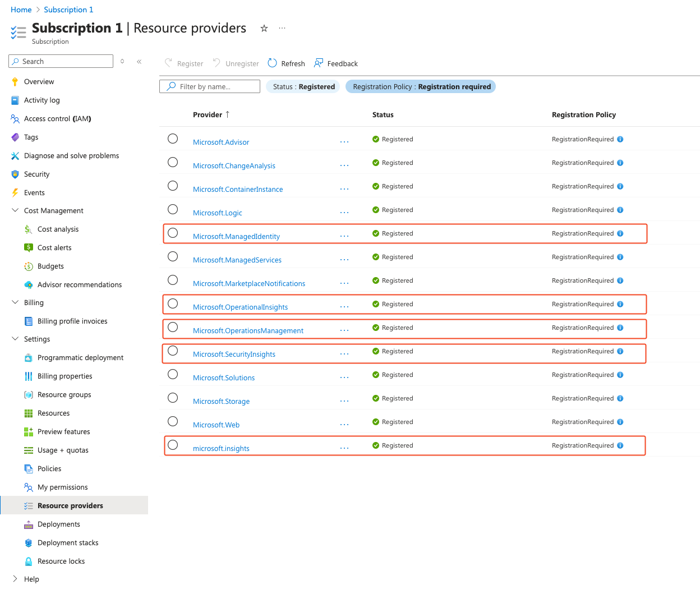Screen dimensions: 700x594
Task: Expand the Help section
Action: tap(15, 579)
